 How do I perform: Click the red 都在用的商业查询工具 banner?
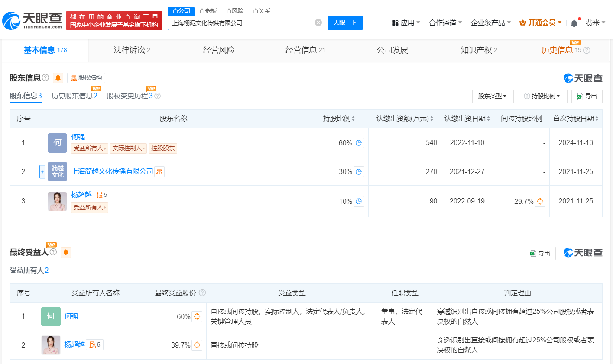pyautogui.click(x=114, y=20)
